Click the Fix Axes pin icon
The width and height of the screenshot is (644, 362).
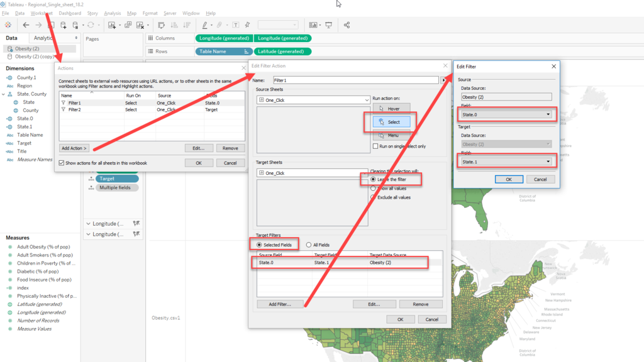point(248,25)
